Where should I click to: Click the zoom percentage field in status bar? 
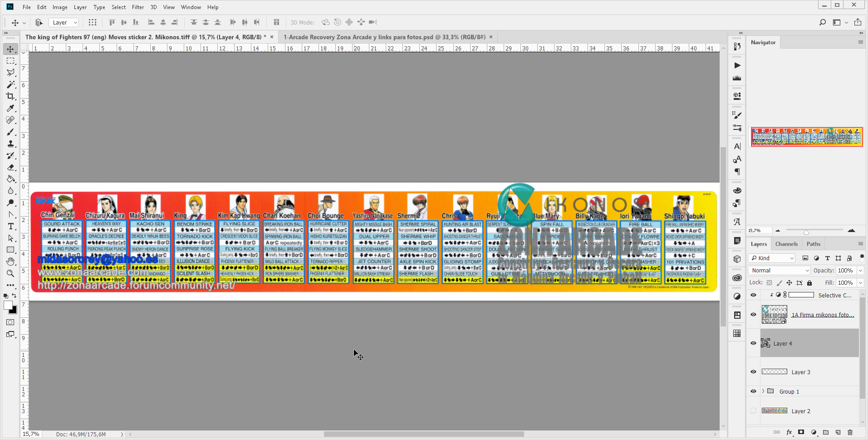click(x=31, y=434)
